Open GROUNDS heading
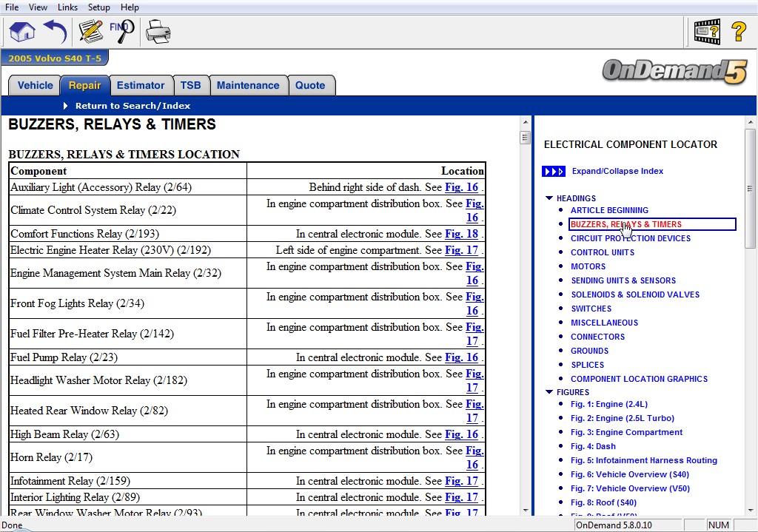Image resolution: width=758 pixels, height=532 pixels. tap(589, 350)
